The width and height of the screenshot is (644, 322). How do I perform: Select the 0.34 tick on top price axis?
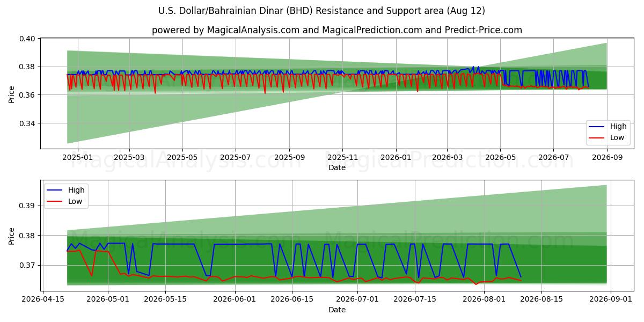coord(28,123)
